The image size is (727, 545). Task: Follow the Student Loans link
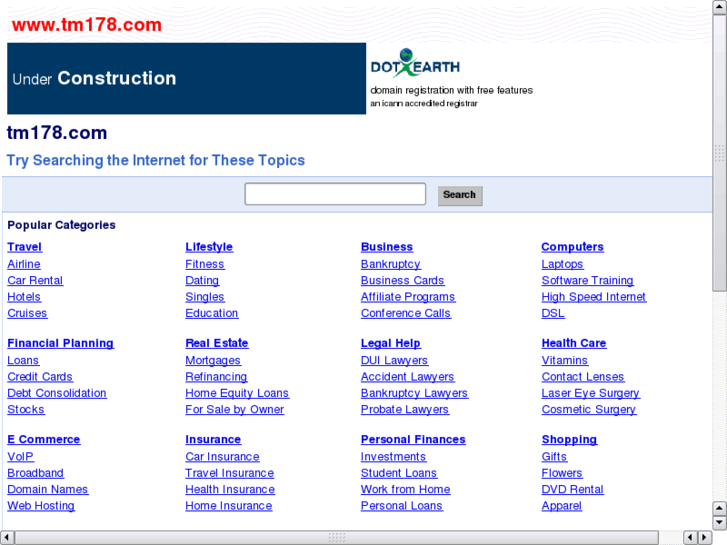coord(399,473)
